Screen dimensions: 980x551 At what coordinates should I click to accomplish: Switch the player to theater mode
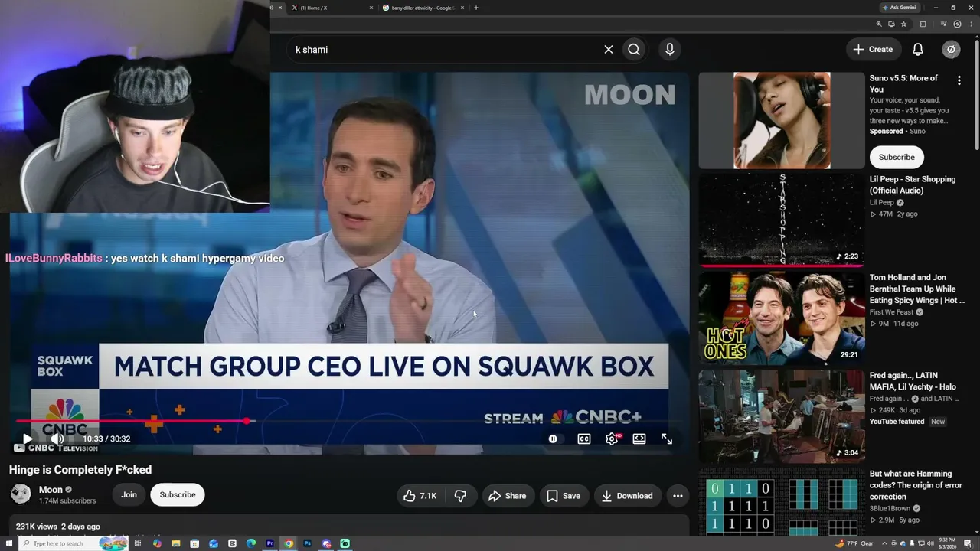click(639, 439)
